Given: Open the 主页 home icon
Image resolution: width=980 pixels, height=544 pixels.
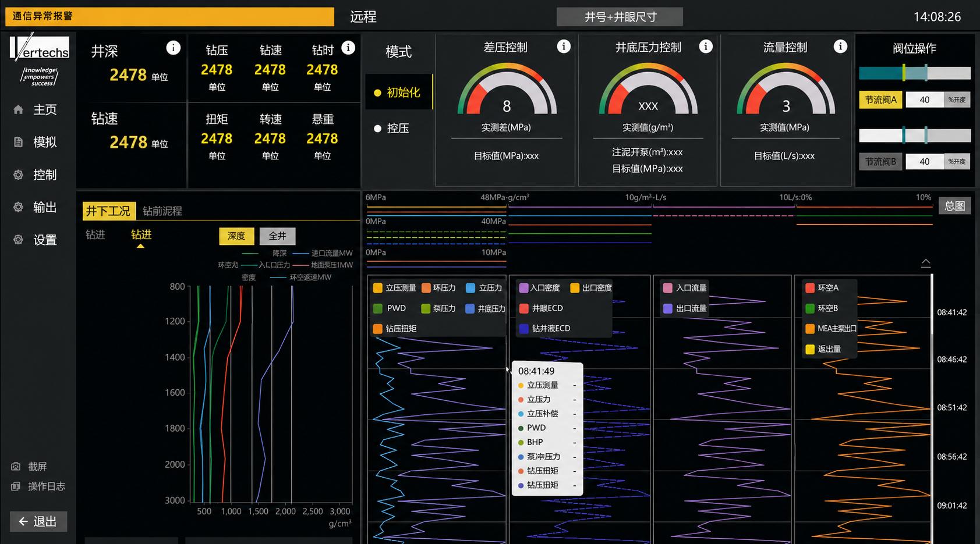Looking at the screenshot, I should (x=18, y=109).
